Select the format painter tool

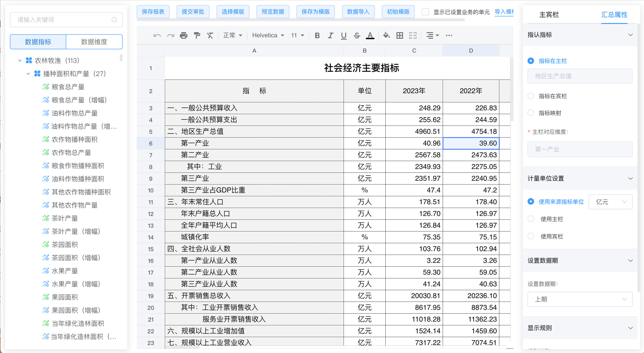click(197, 35)
